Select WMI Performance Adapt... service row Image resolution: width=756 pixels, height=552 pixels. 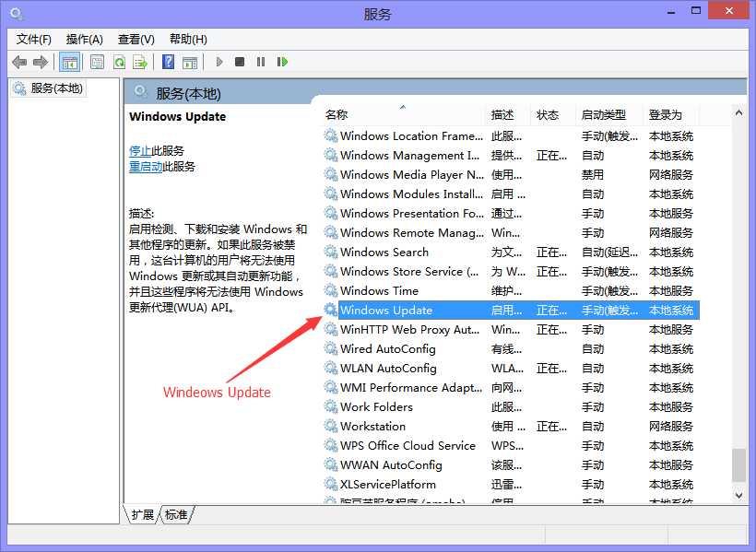click(x=510, y=387)
